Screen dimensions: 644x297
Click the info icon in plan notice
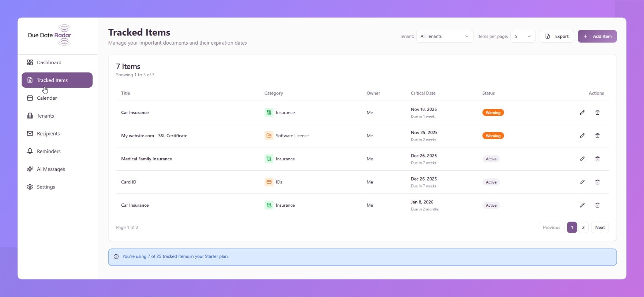pyautogui.click(x=116, y=256)
